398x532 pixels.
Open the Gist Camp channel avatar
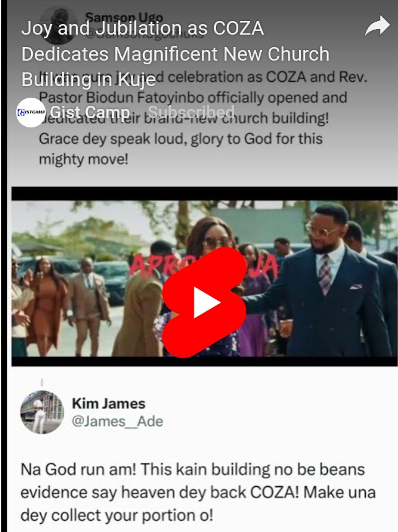[31, 113]
